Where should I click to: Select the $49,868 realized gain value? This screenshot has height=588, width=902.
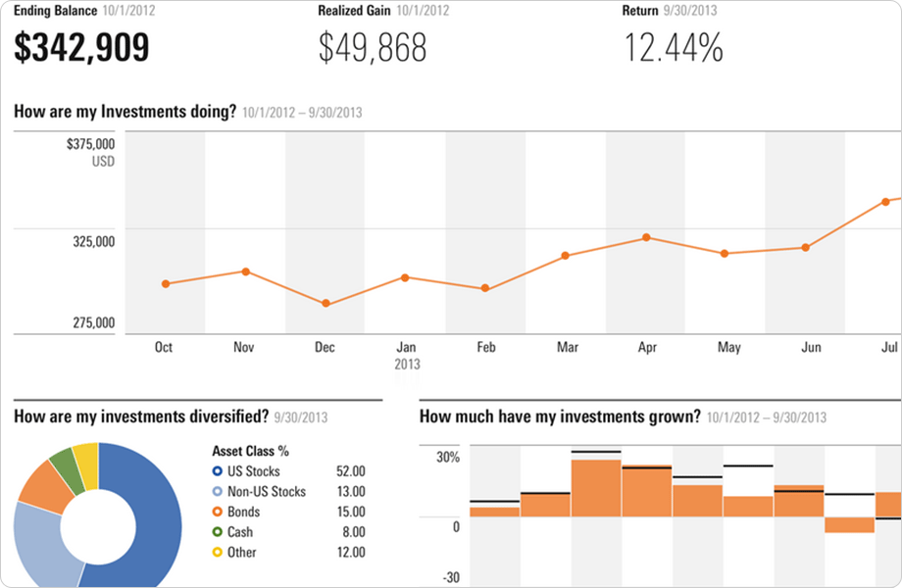pyautogui.click(x=373, y=47)
